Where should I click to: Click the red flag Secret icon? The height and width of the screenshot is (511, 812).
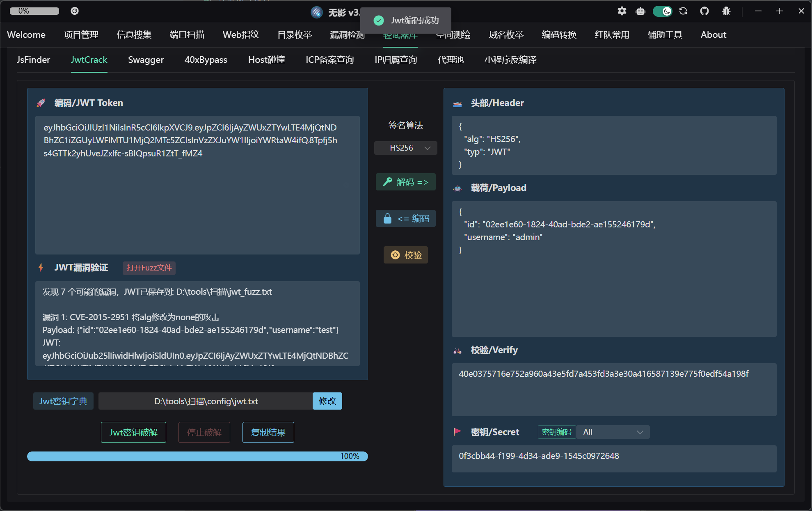tap(457, 432)
